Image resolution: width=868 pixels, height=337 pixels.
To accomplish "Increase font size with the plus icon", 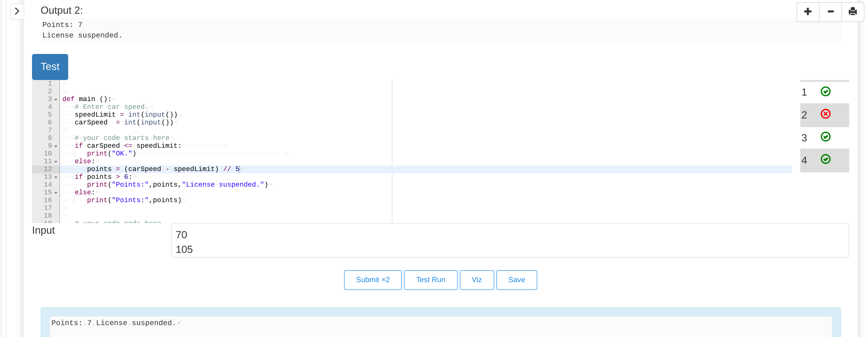I will [808, 11].
